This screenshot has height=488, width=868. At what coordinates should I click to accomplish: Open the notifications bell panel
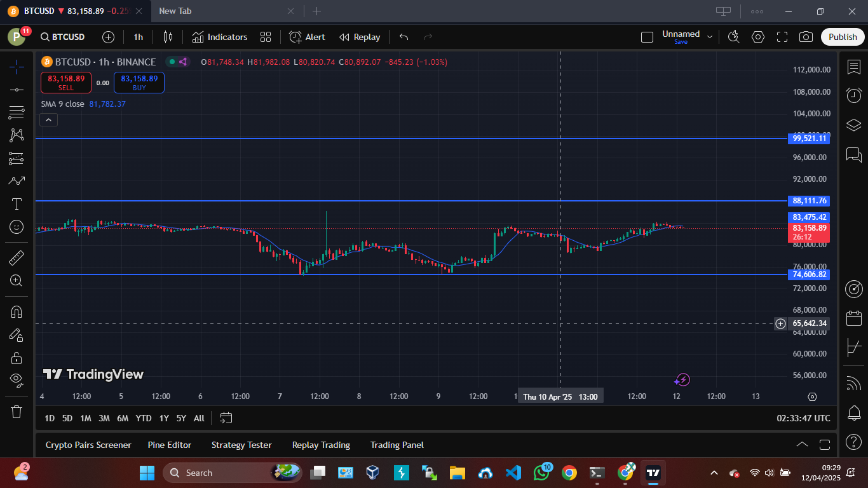pos(854,413)
